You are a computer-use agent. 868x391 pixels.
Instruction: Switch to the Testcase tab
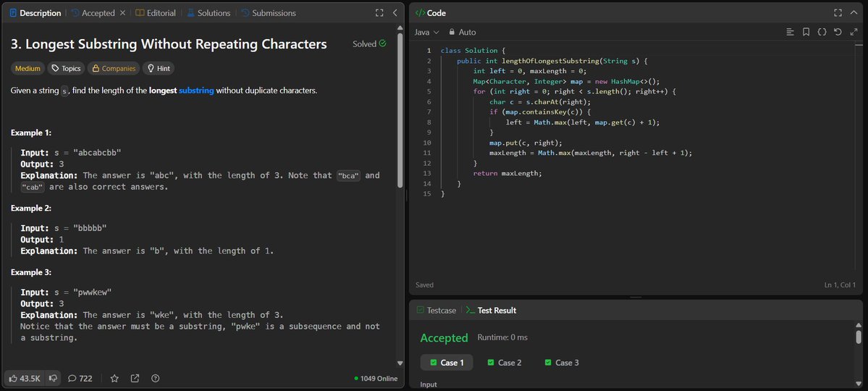pyautogui.click(x=437, y=310)
